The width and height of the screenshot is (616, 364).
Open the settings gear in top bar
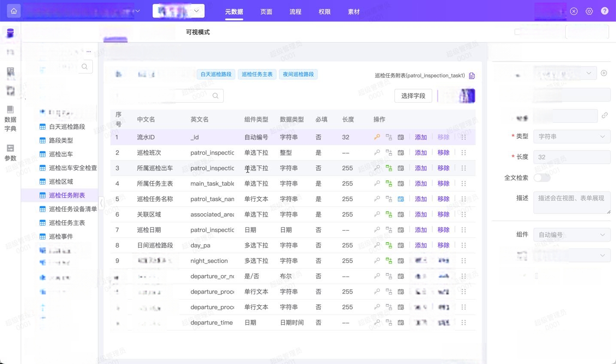[589, 12]
